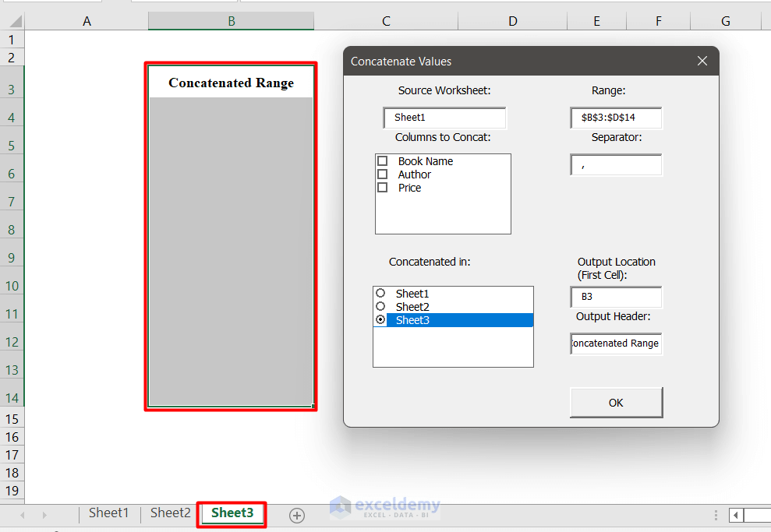Check the Author checkbox

tap(382, 174)
